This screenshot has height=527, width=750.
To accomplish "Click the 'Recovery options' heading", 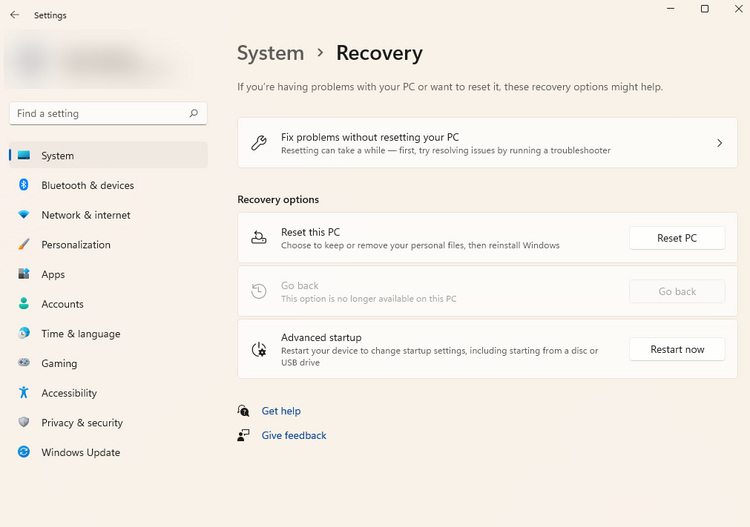I will [278, 199].
